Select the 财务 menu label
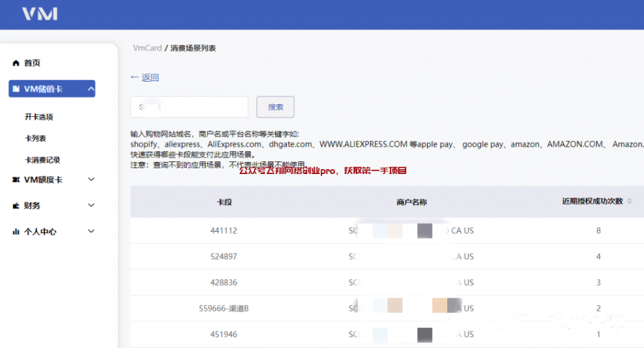644x348 pixels. pos(32,205)
